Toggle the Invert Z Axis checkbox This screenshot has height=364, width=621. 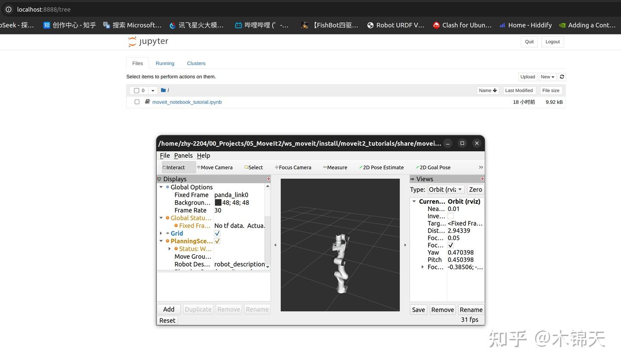[x=450, y=216]
